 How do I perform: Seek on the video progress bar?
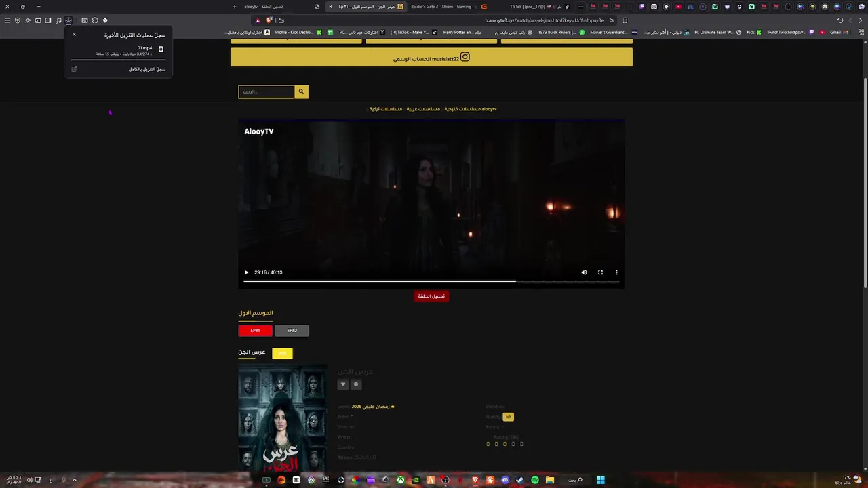(x=431, y=281)
